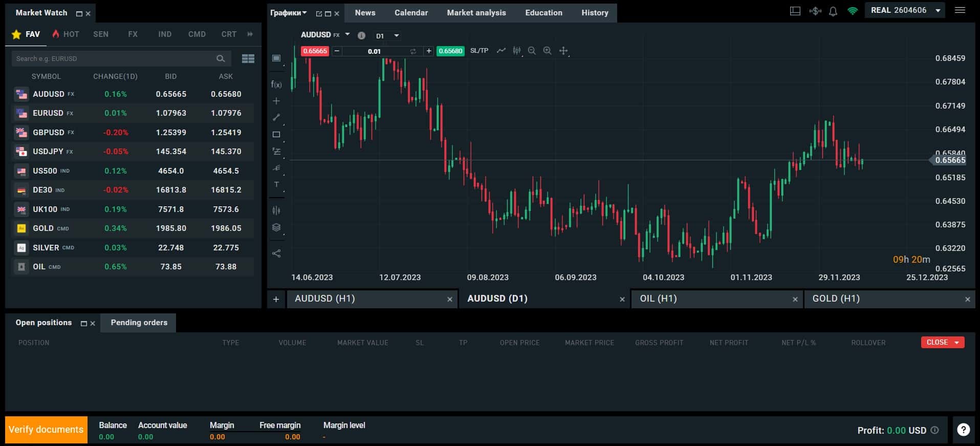Viewport: 980px width, 446px height.
Task: Open the help question mark button
Action: pos(964,430)
